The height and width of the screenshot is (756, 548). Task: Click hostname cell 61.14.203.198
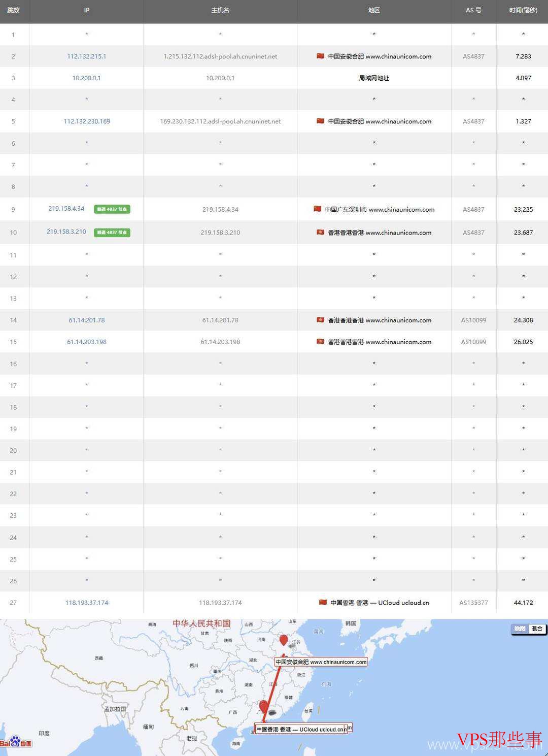pos(220,342)
